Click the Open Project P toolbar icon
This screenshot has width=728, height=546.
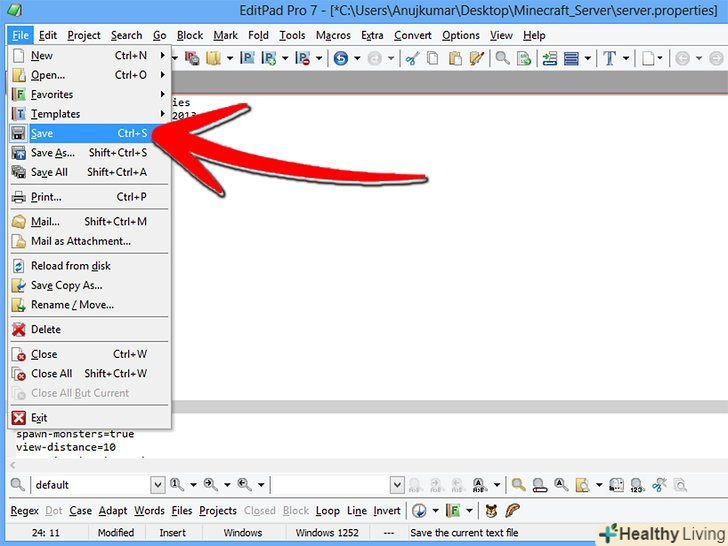[247, 58]
